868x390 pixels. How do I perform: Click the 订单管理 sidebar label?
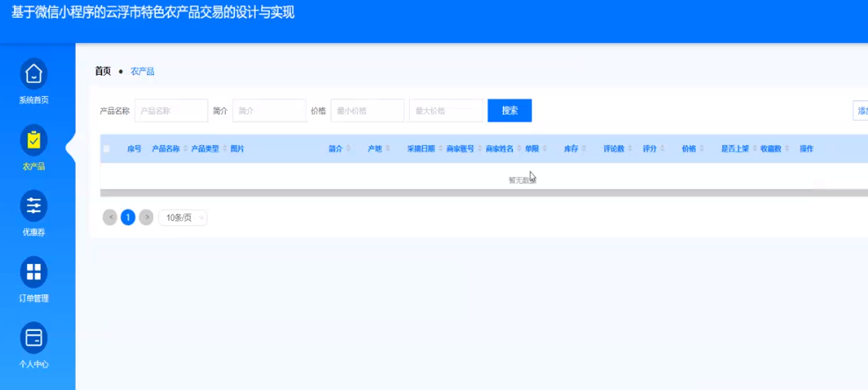pos(33,298)
